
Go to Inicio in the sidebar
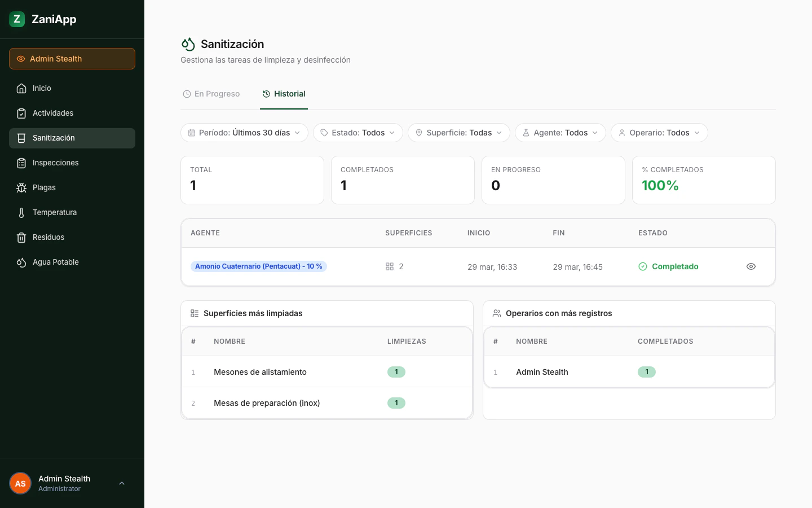pos(72,88)
